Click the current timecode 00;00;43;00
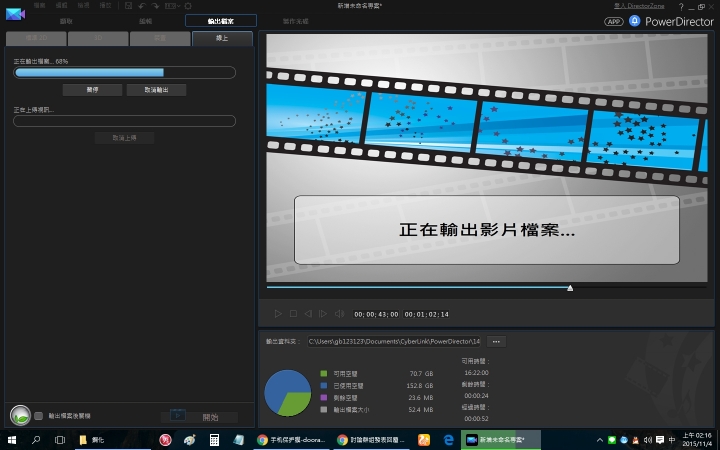 (x=376, y=315)
